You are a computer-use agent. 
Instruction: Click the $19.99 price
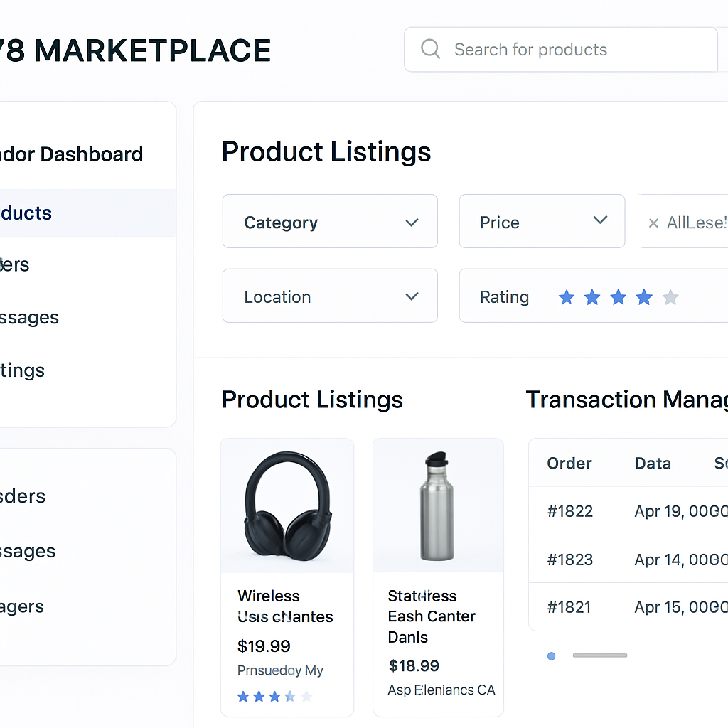point(264,646)
